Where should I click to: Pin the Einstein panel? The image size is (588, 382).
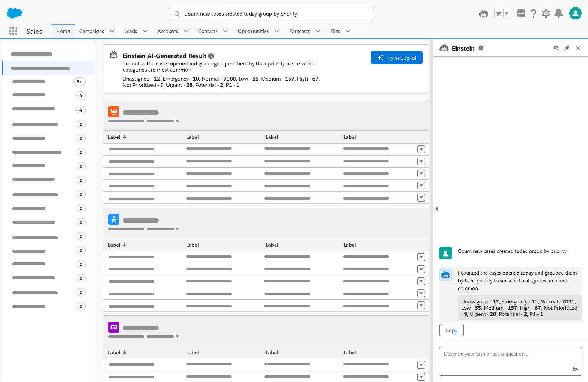tap(567, 48)
